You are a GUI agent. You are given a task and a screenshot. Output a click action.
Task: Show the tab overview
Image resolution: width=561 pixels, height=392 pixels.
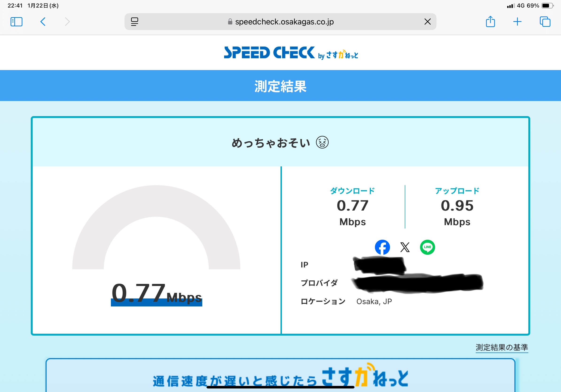[x=545, y=22]
